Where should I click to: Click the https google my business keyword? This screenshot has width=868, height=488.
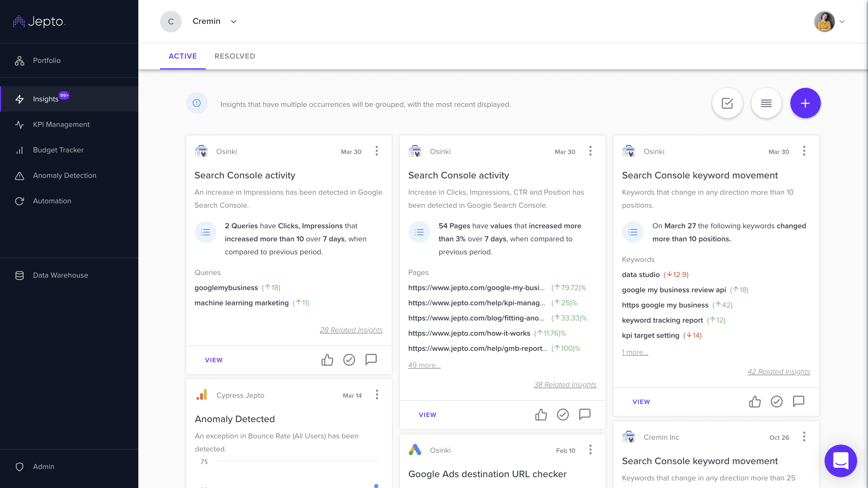point(665,305)
